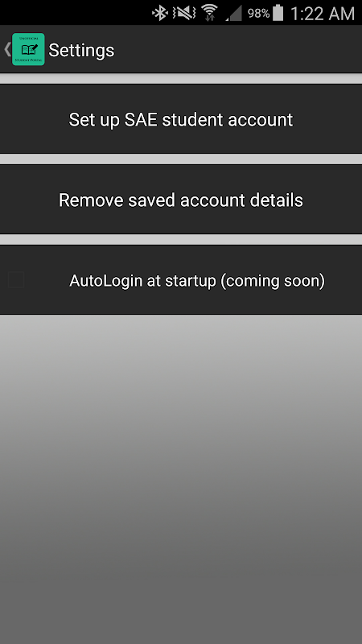Viewport: 362px width, 644px height.
Task: Tap divider between Set up and Remove rows
Action: click(x=181, y=159)
